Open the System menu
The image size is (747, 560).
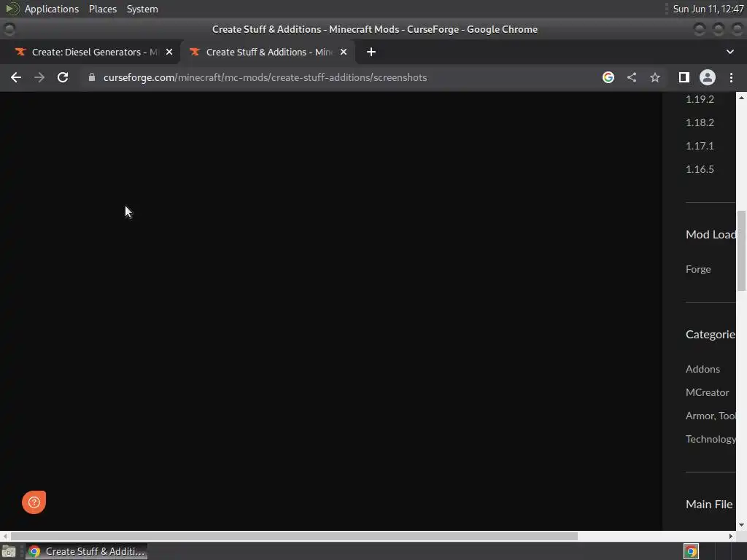tap(142, 9)
